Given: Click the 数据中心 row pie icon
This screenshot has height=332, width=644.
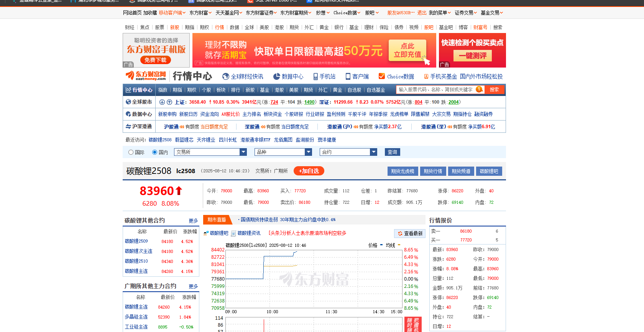Looking at the screenshot, I should (128, 114).
